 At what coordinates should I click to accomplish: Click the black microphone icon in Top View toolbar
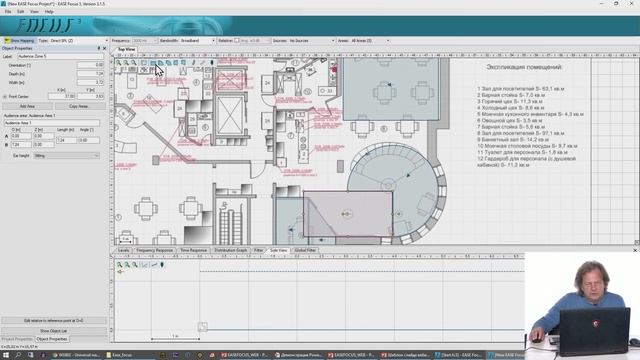212,63
